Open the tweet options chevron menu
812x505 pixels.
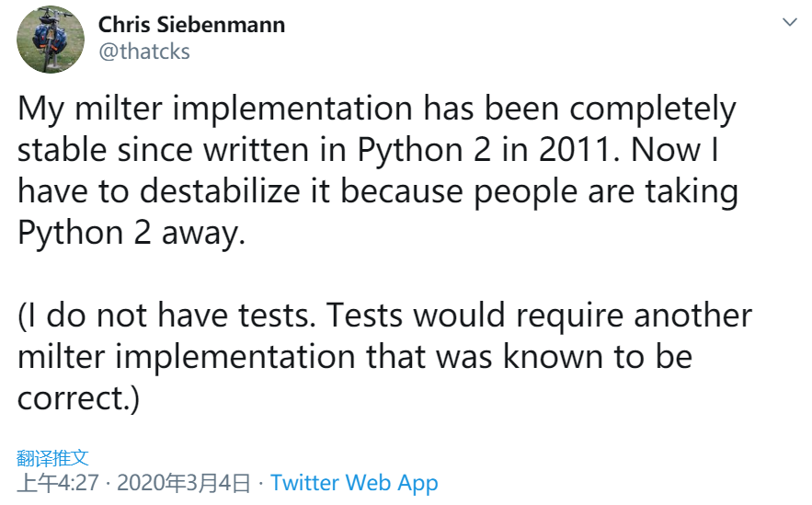pyautogui.click(x=789, y=22)
